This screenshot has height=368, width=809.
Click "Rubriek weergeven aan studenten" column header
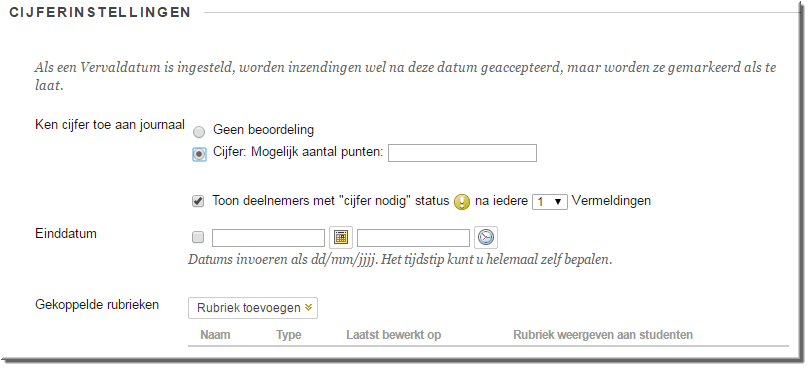[x=603, y=335]
